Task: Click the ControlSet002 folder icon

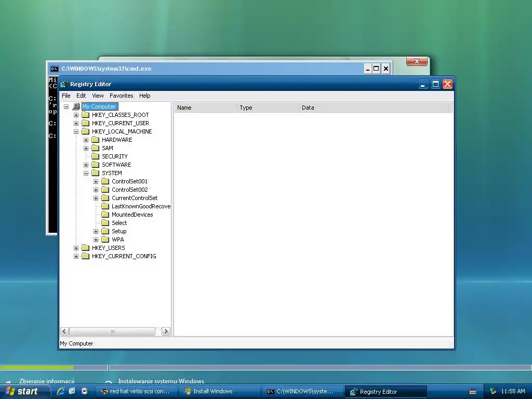Action: 105,190
